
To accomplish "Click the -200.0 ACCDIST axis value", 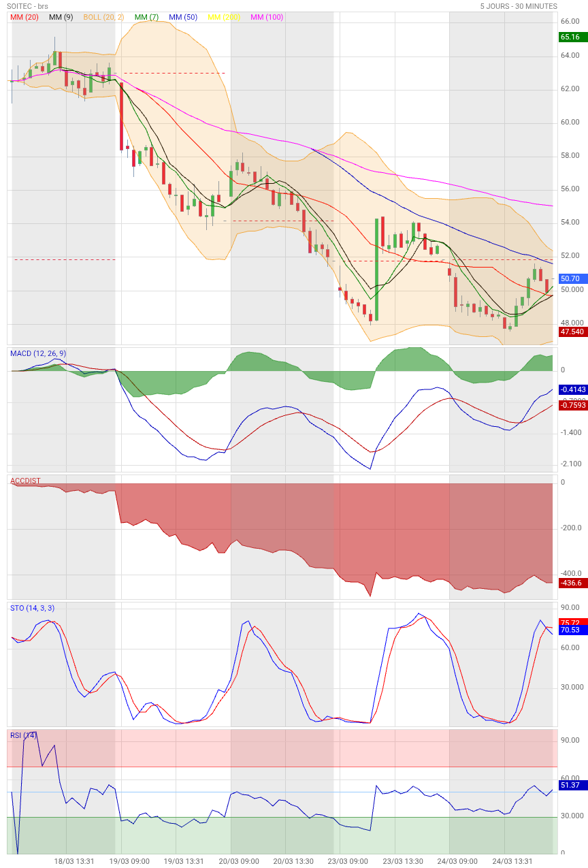I will [x=572, y=528].
